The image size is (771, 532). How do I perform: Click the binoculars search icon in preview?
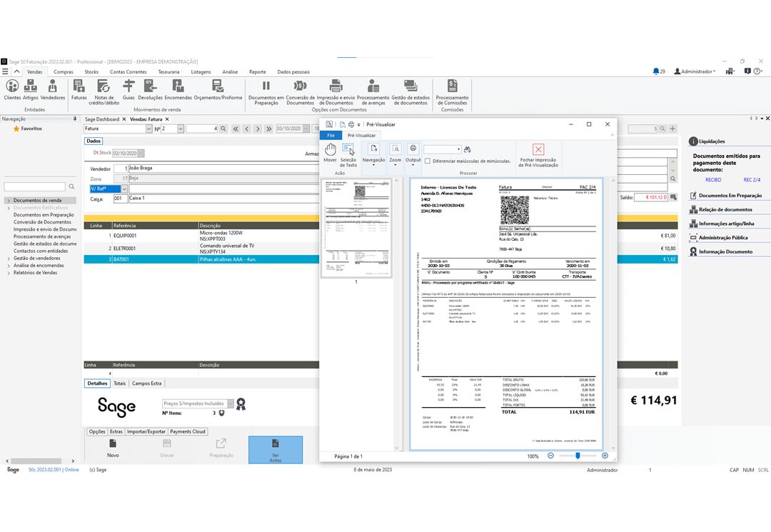click(467, 149)
